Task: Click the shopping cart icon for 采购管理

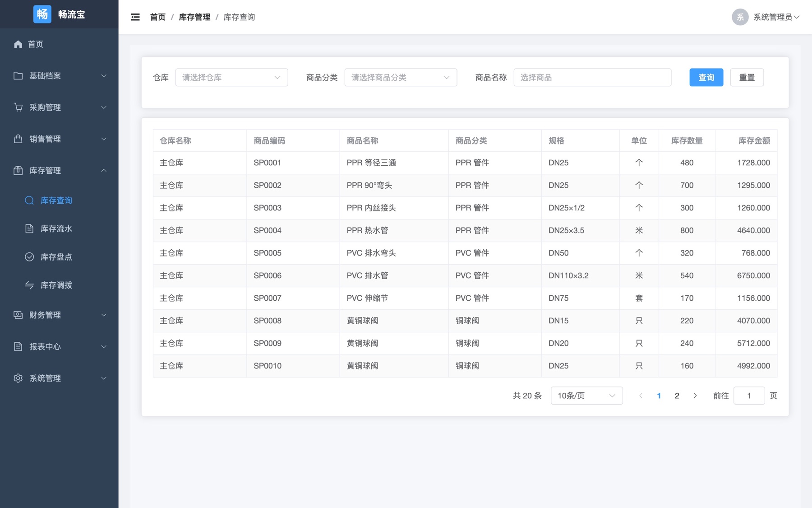Action: pyautogui.click(x=18, y=107)
